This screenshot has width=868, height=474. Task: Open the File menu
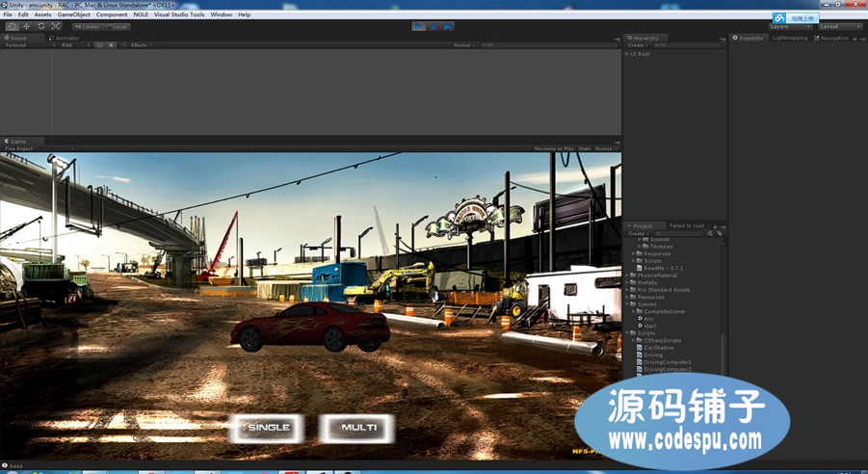click(x=8, y=15)
